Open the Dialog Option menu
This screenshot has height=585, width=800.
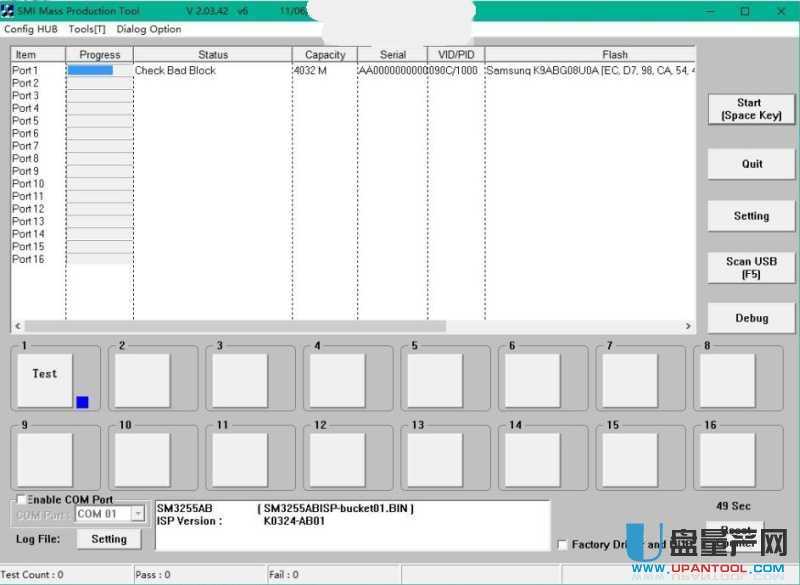coord(149,29)
